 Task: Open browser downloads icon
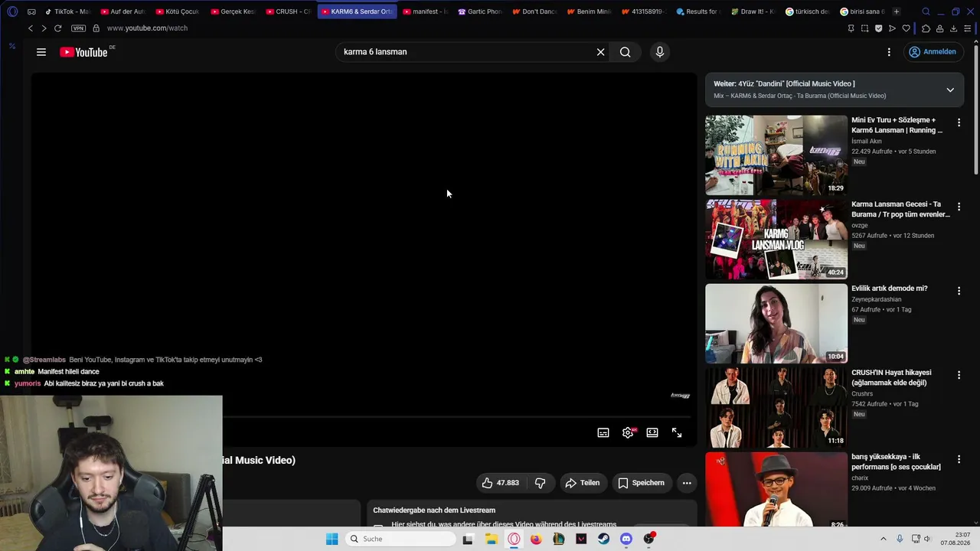tap(953, 28)
